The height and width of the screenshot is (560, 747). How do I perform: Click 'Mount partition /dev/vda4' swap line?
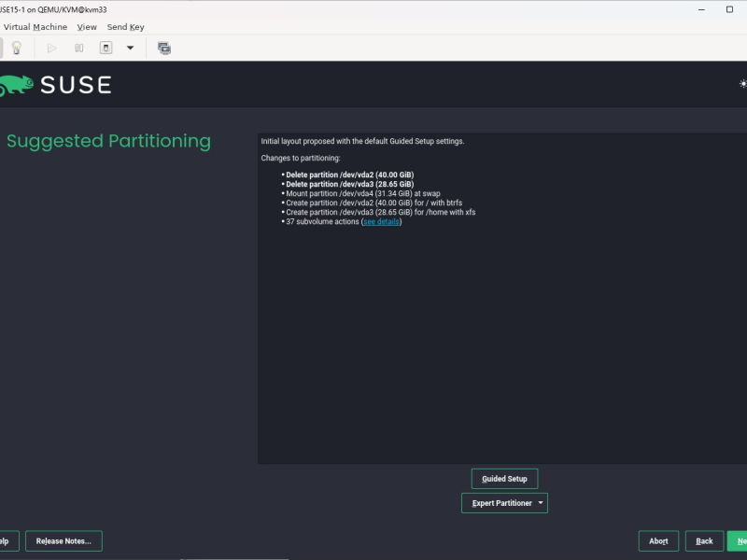[363, 193]
